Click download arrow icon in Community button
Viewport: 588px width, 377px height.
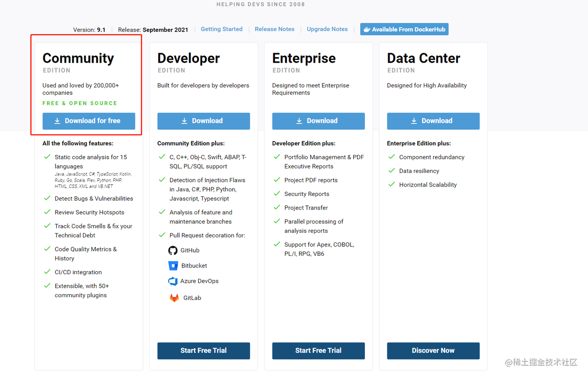[57, 121]
